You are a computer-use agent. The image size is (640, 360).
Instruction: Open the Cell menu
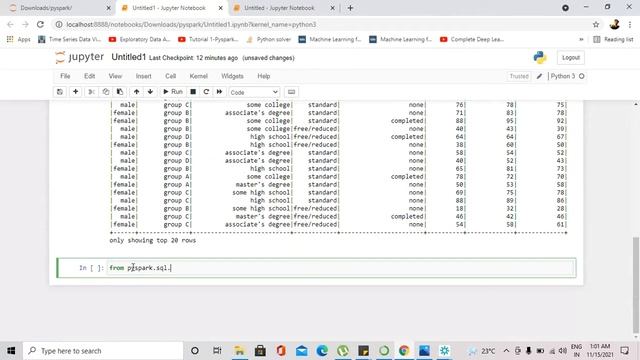click(170, 76)
